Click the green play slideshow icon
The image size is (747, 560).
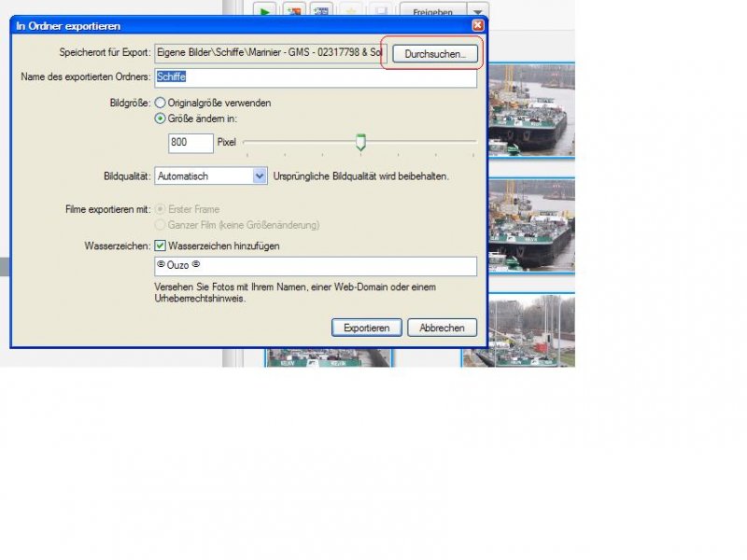(x=265, y=12)
